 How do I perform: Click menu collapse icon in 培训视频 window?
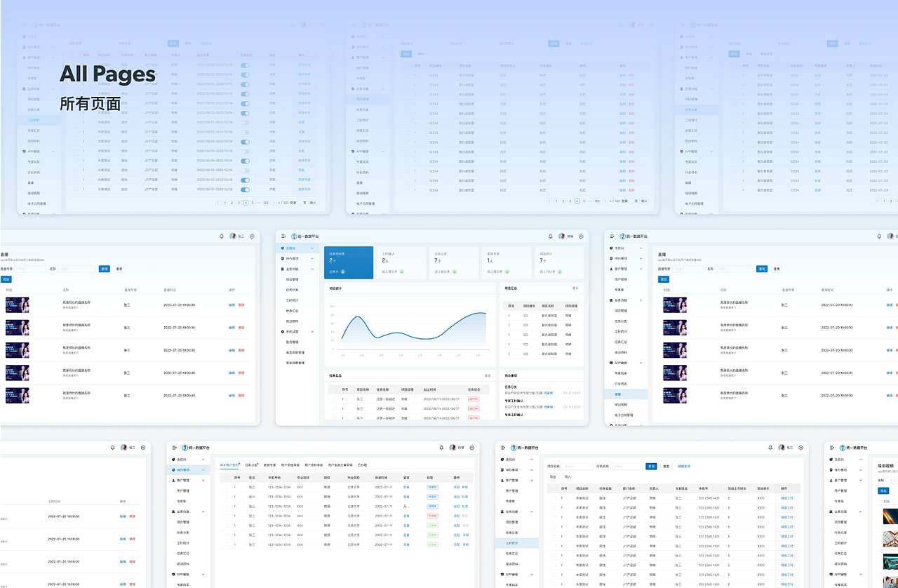coord(831,447)
